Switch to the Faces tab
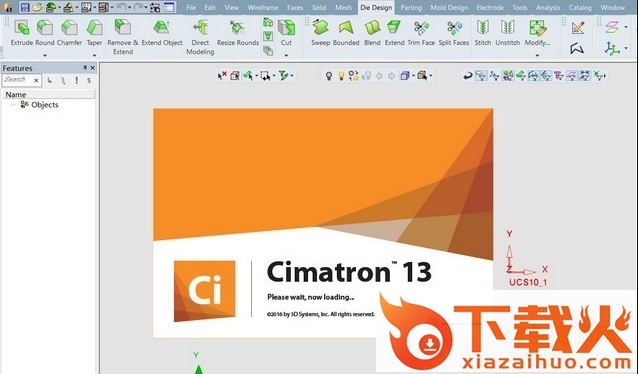Screen dimensions: 639x374 tap(295, 7)
